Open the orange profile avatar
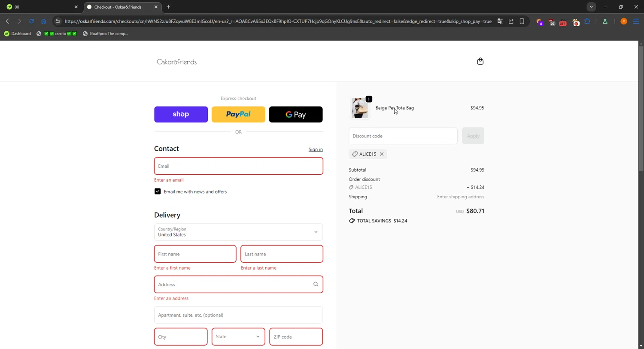644x349 pixels. 624,21
